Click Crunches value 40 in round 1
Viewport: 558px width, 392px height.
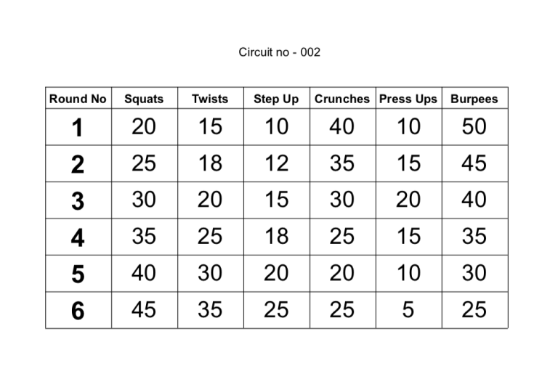click(x=342, y=126)
